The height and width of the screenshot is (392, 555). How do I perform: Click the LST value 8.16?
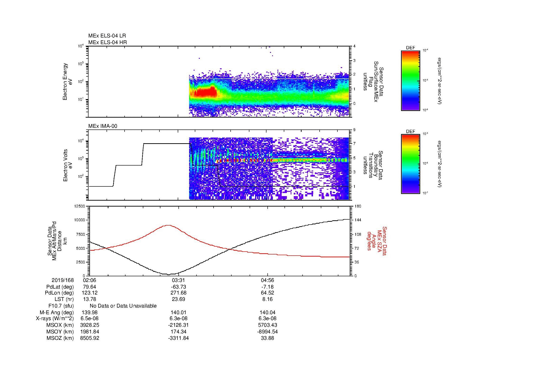[267, 300]
